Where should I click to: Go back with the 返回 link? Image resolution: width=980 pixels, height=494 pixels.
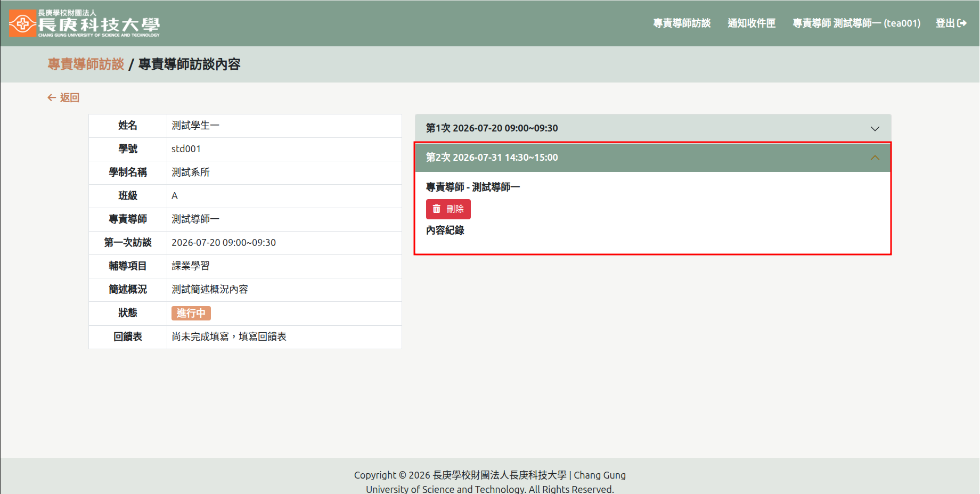point(63,97)
